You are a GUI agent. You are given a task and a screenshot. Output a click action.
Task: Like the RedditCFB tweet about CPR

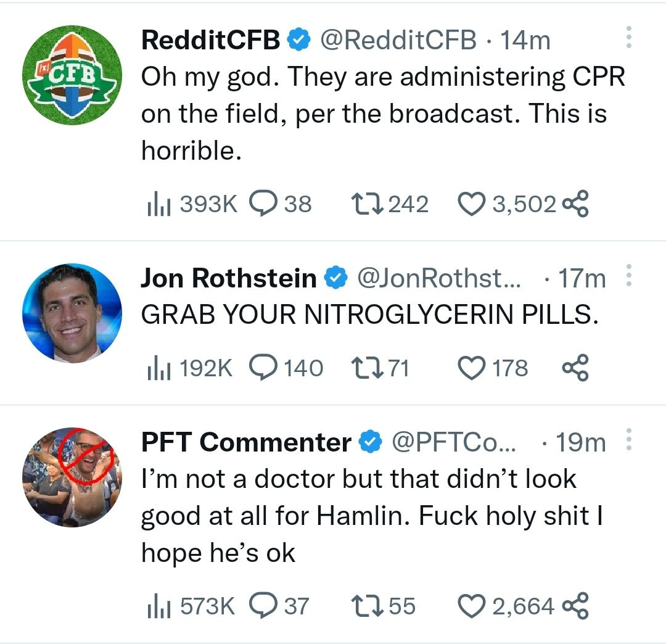coord(472,204)
